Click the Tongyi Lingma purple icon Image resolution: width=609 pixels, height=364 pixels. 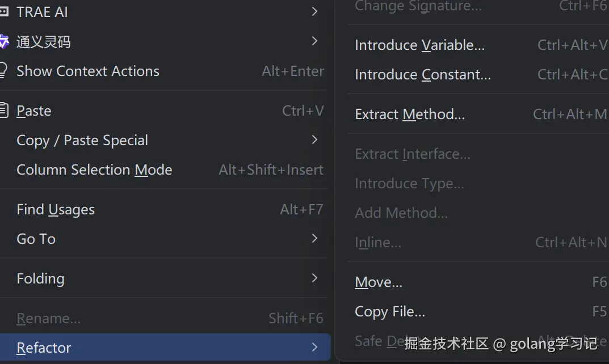coord(3,41)
